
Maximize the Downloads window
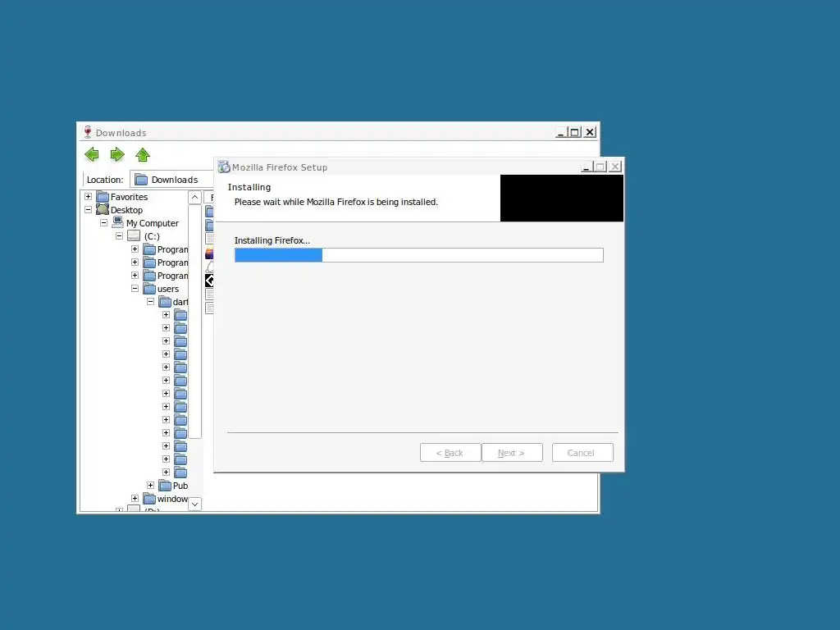coord(575,132)
